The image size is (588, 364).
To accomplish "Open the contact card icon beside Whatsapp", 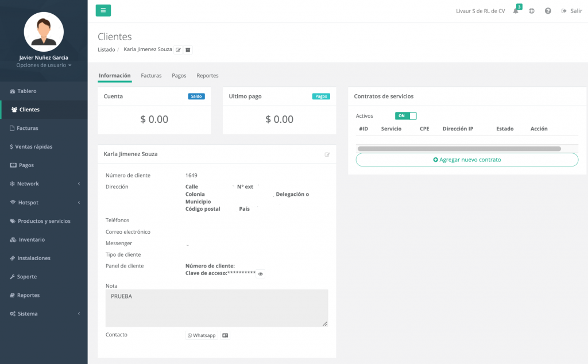I will click(x=225, y=335).
